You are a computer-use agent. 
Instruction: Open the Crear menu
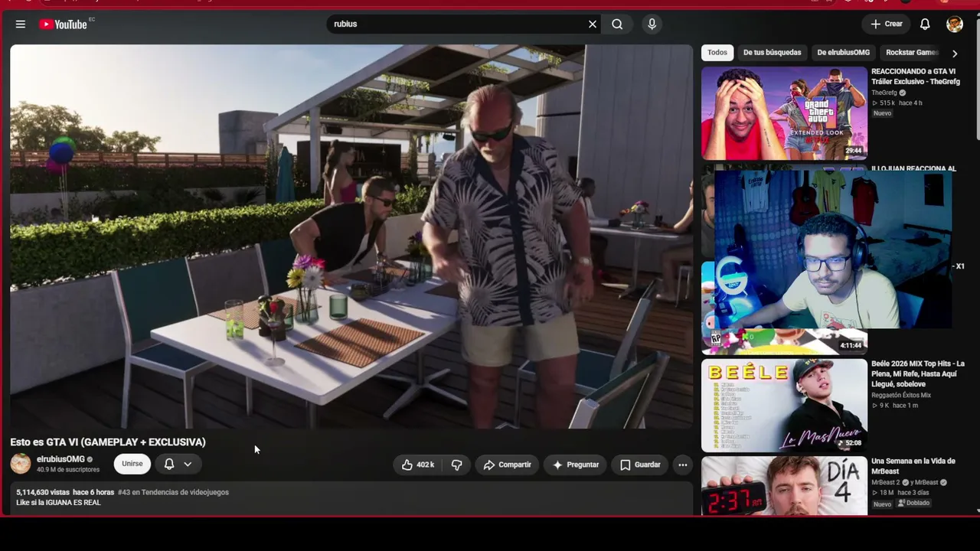[887, 24]
